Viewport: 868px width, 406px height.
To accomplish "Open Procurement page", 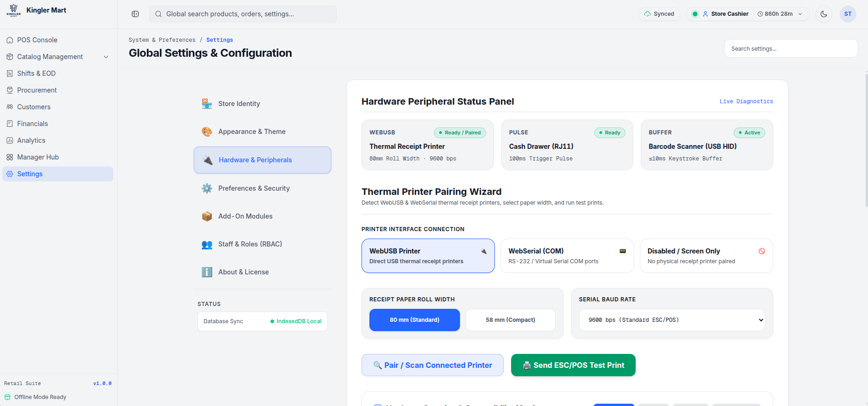I will (x=58, y=90).
